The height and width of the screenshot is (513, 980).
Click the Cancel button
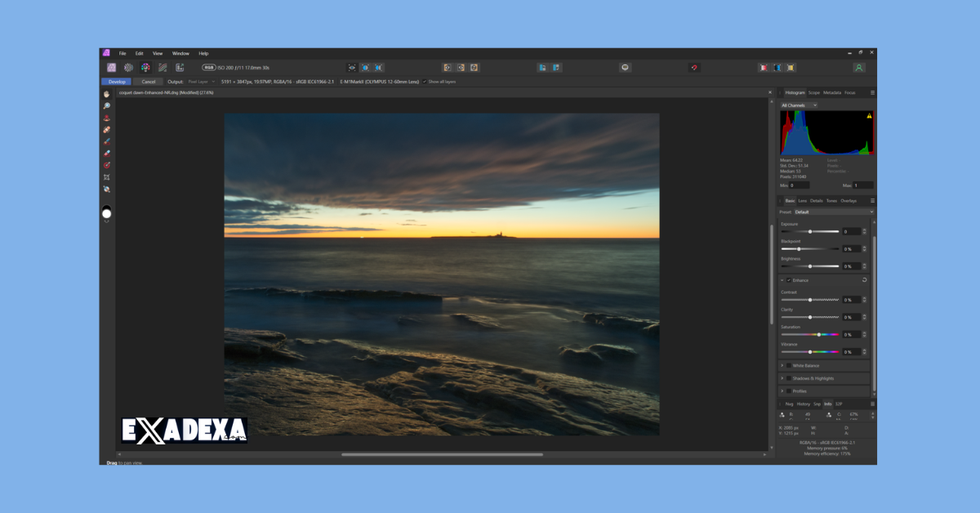tap(148, 82)
